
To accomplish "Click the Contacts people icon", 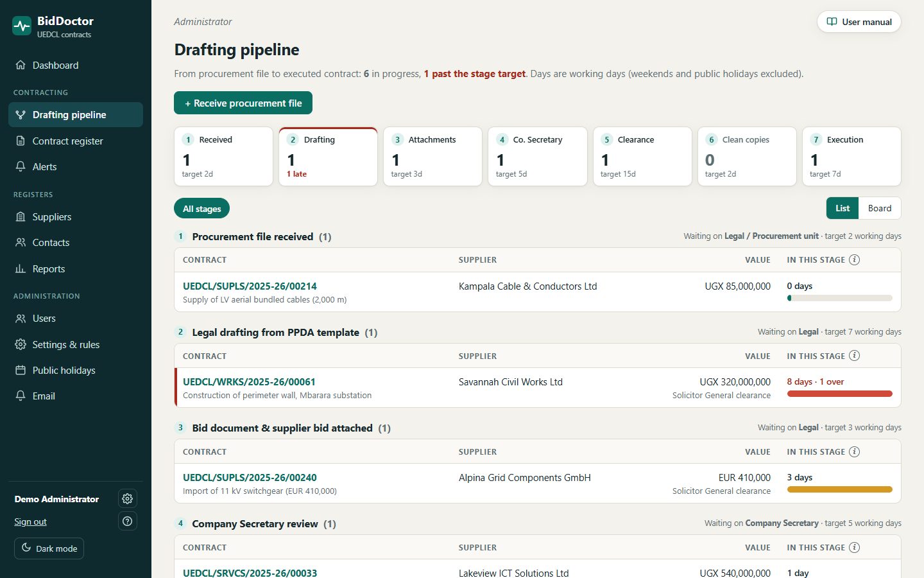I will [21, 242].
